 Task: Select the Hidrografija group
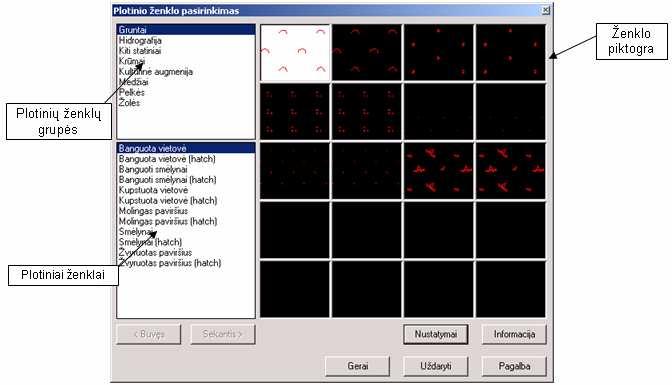(x=140, y=40)
